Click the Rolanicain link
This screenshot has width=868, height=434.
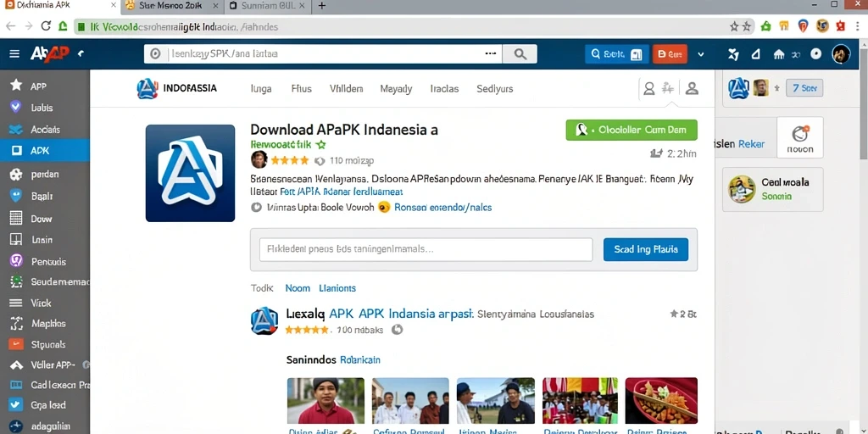[x=359, y=359]
